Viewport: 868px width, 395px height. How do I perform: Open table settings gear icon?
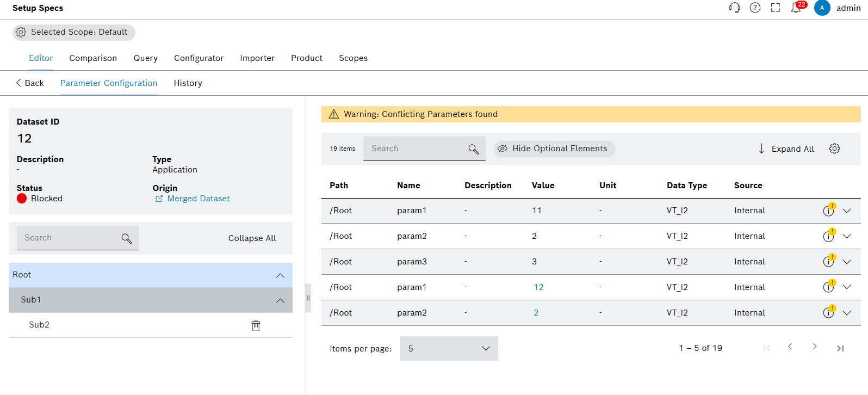834,149
